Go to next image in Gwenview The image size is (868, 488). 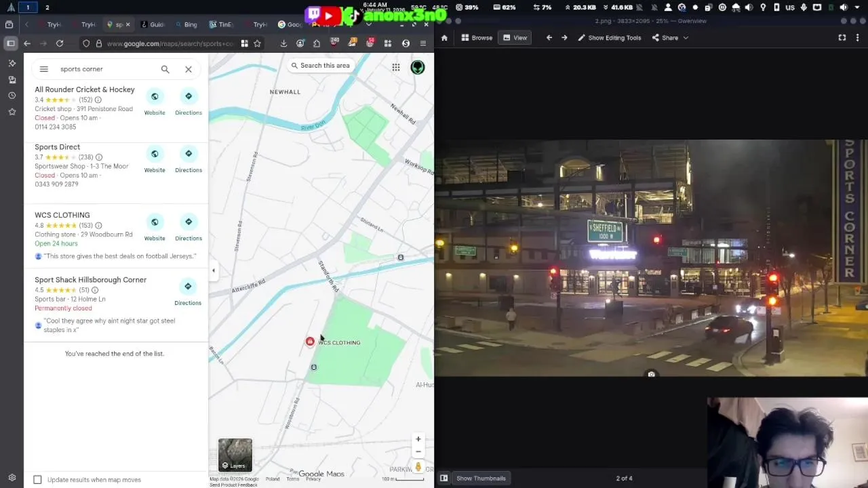point(564,38)
